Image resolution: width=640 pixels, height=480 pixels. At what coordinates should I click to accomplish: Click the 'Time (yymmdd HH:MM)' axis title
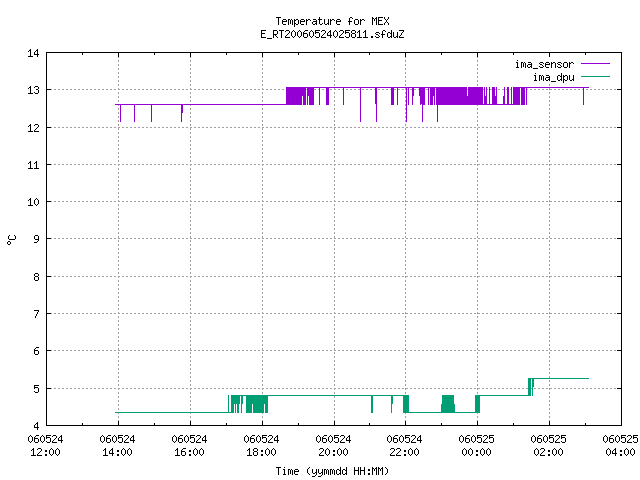coord(332,471)
